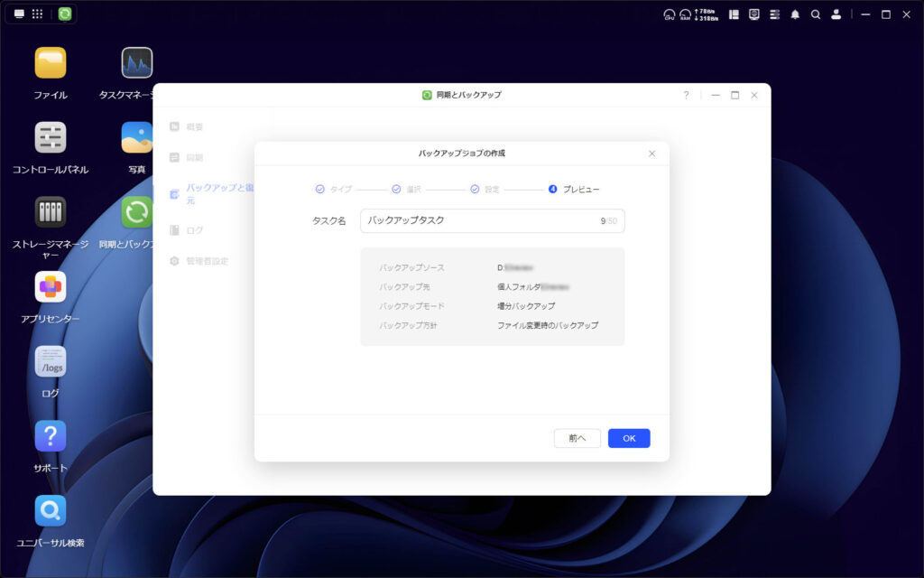The height and width of the screenshot is (578, 924).
Task: Go back using the 前へ button
Action: click(577, 438)
